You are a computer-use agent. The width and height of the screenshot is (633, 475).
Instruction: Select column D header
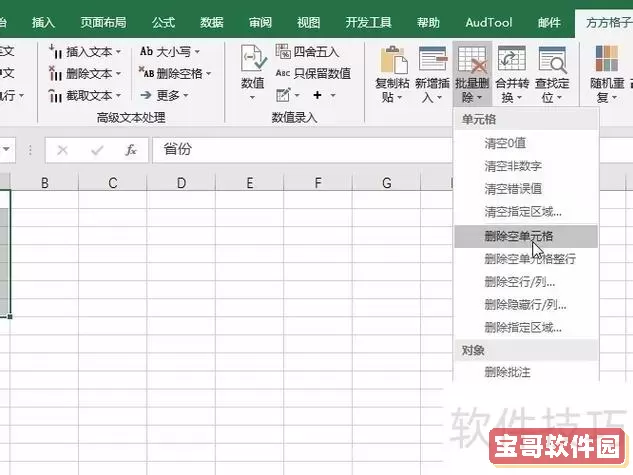click(x=181, y=183)
